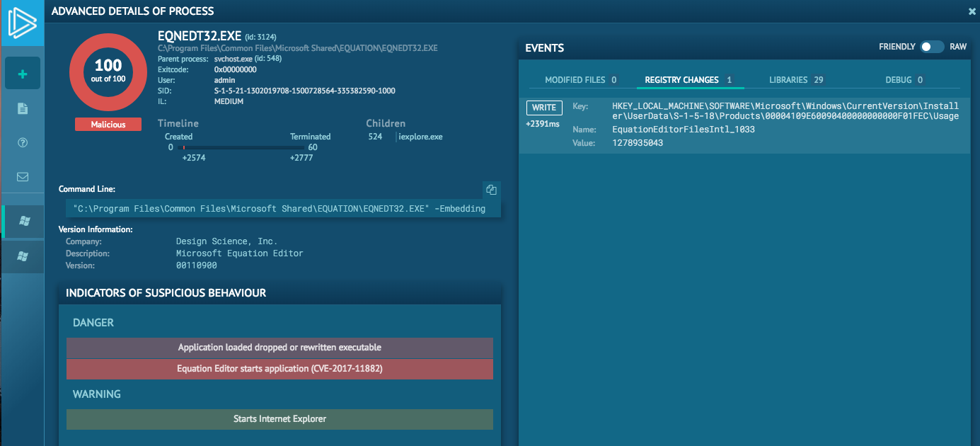Select the first Windows task icon

point(24,222)
